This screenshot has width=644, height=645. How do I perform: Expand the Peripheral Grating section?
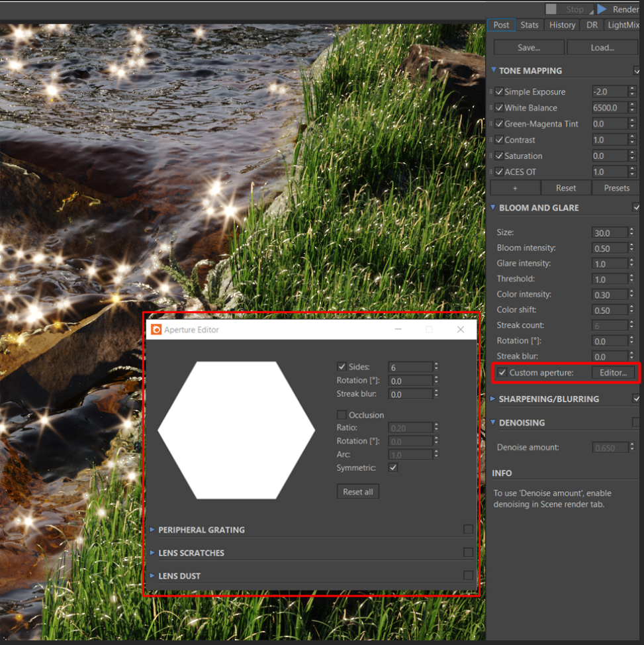pos(152,530)
